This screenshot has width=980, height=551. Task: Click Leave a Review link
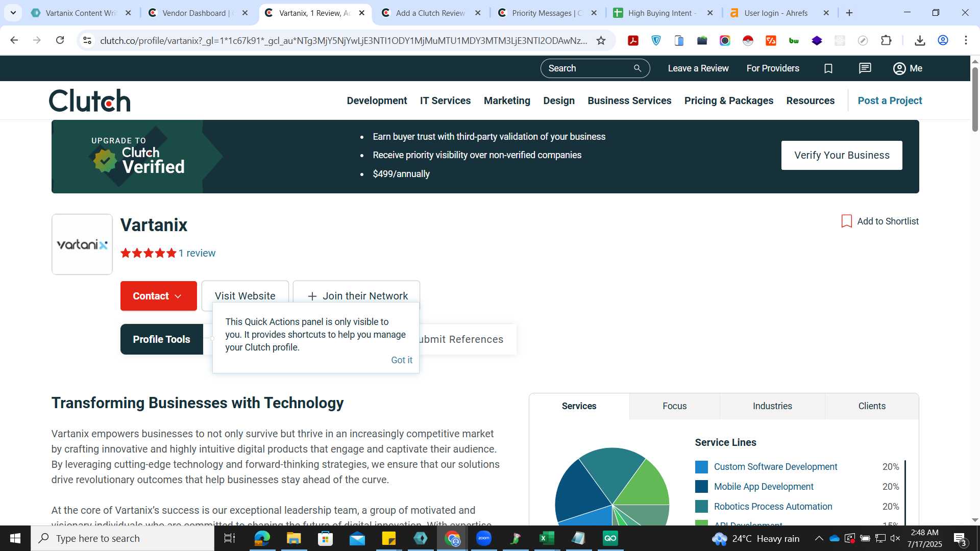698,68
